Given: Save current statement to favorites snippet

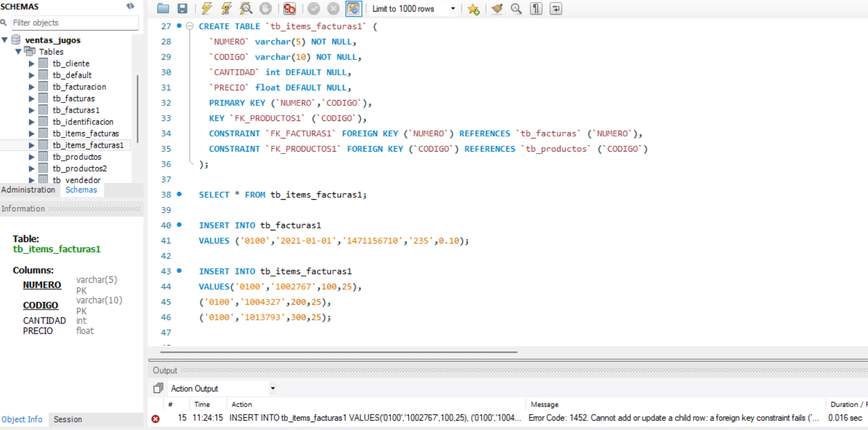Looking at the screenshot, I should pyautogui.click(x=474, y=9).
